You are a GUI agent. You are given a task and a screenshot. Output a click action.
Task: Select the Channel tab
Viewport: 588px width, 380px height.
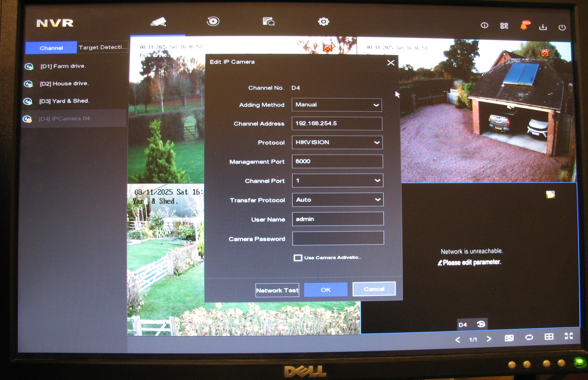[x=51, y=48]
